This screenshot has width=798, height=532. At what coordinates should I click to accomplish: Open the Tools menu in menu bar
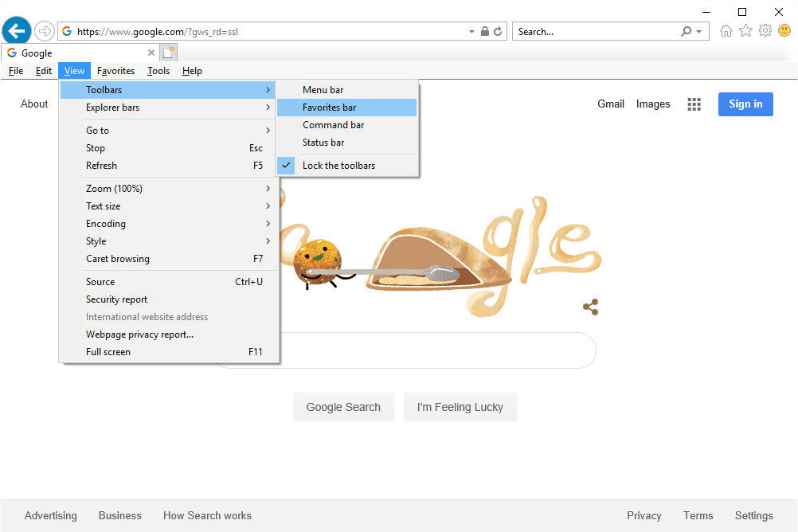158,71
